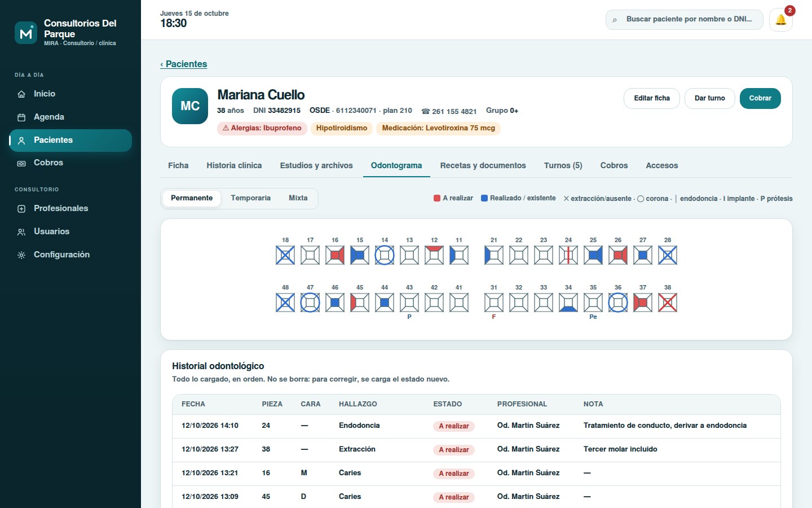Click the Dar turno button

[x=710, y=98]
